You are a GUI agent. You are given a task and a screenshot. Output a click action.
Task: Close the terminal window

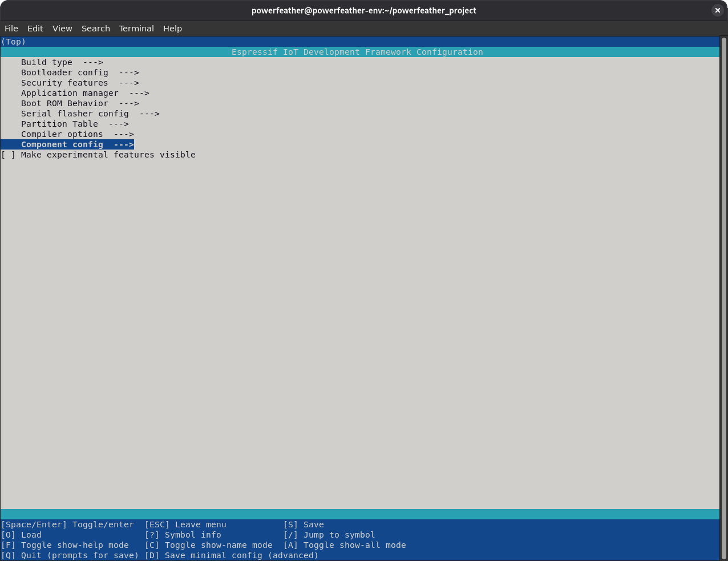(717, 10)
